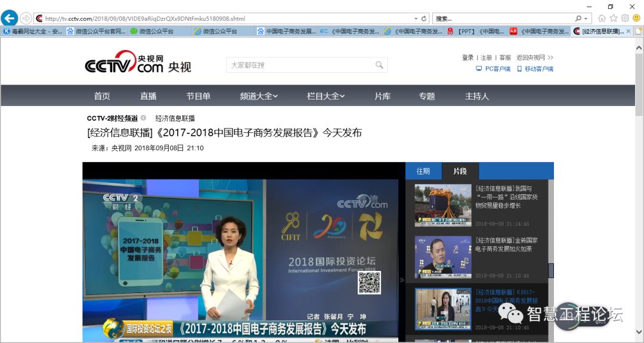Screen dimensions: 644x343
Task: Click the 登录 login link
Action: tap(468, 57)
